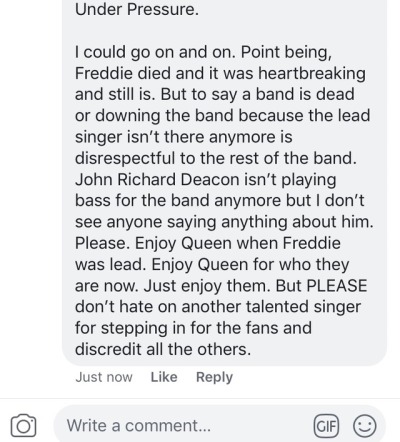Open the camera to attach a photo
This screenshot has width=400, height=442.
(x=23, y=425)
